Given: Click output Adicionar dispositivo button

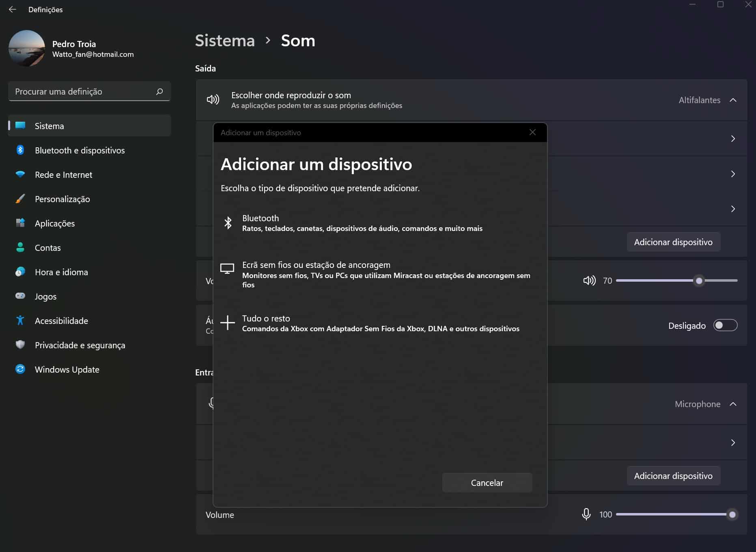Looking at the screenshot, I should tap(673, 242).
